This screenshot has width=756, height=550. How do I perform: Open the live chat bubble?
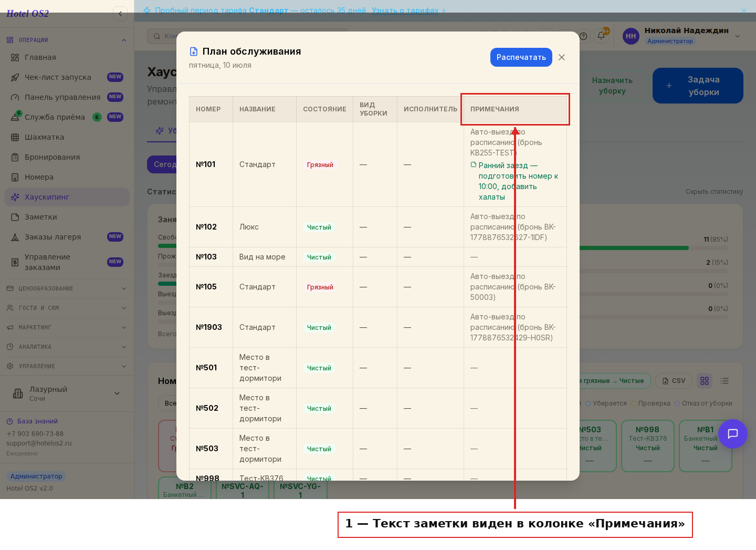point(733,434)
